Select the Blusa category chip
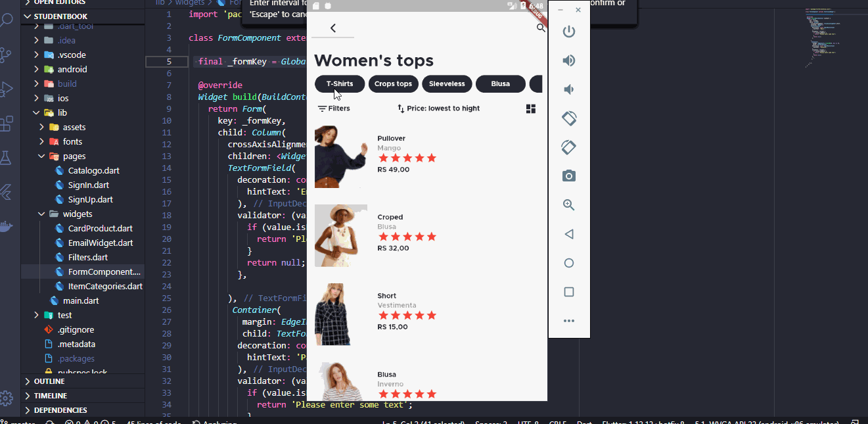Image resolution: width=868 pixels, height=424 pixels. coord(501,83)
